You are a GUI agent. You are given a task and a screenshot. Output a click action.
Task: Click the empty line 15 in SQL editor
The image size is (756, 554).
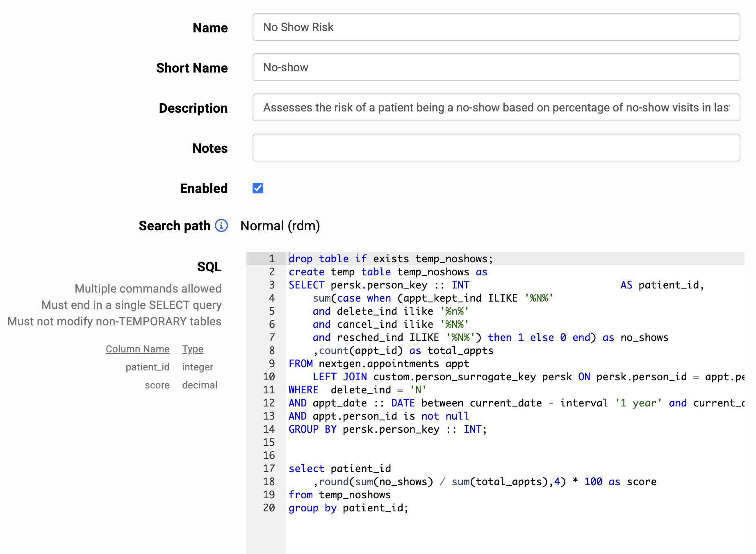click(x=410, y=442)
